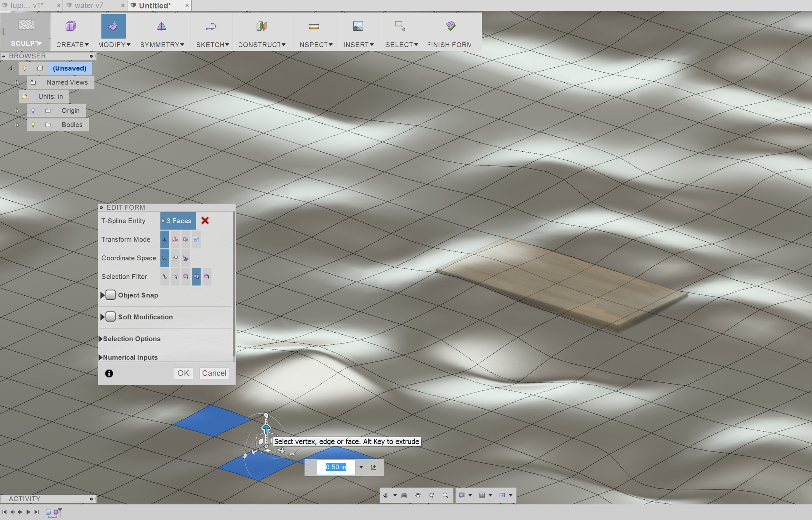
Task: Click inside the 0.50 in input field
Action: (x=336, y=467)
